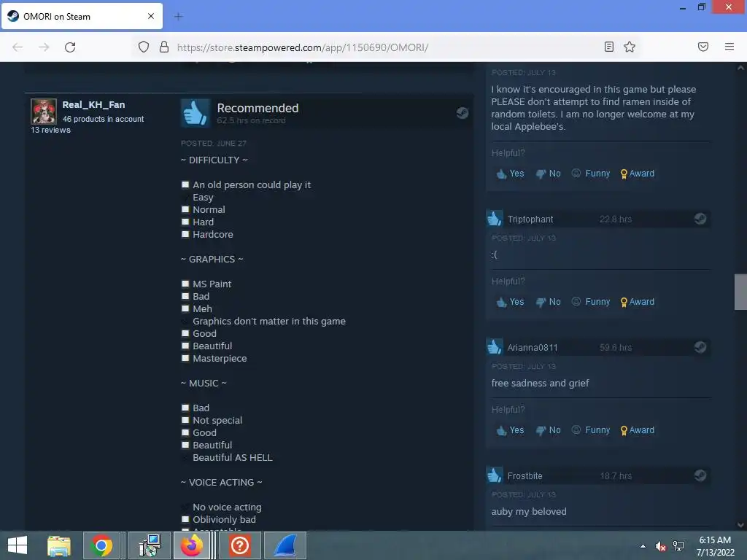Click '62.5 hrs on record' text
Screen dimensions: 747x560
251,120
